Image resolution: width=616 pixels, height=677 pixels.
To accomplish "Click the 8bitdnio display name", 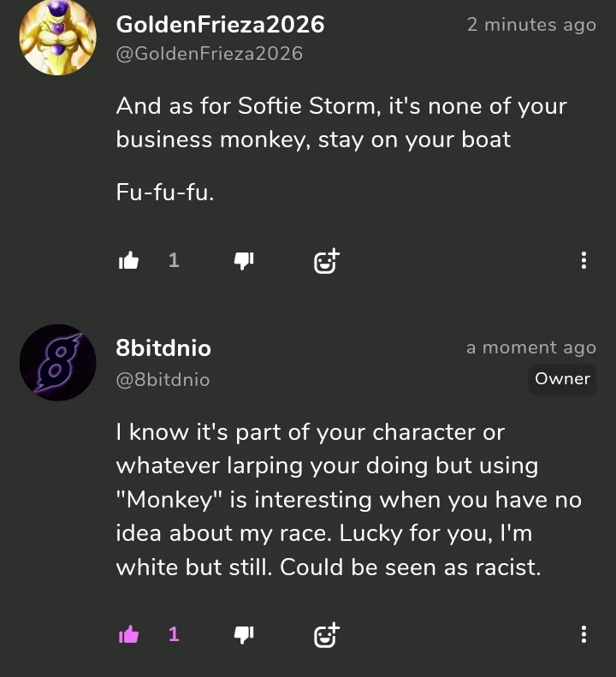I will tap(163, 348).
